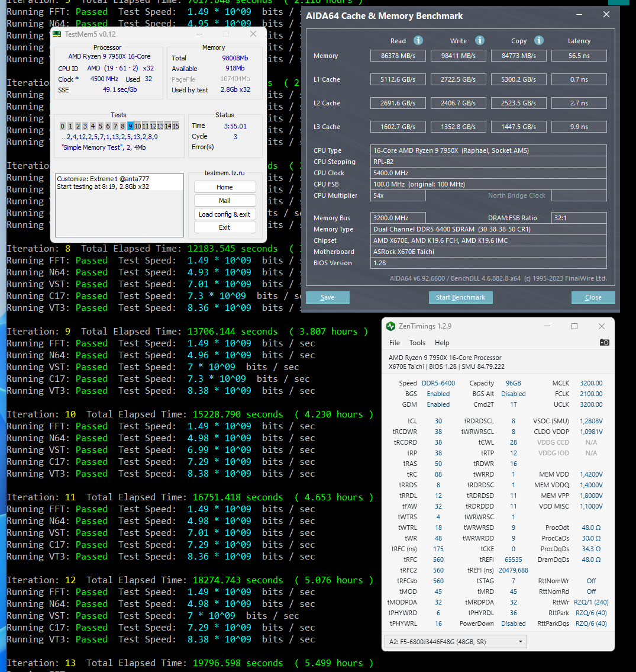Image resolution: width=636 pixels, height=672 pixels.
Task: Click the Exit button in TestMem5
Action: pyautogui.click(x=225, y=227)
